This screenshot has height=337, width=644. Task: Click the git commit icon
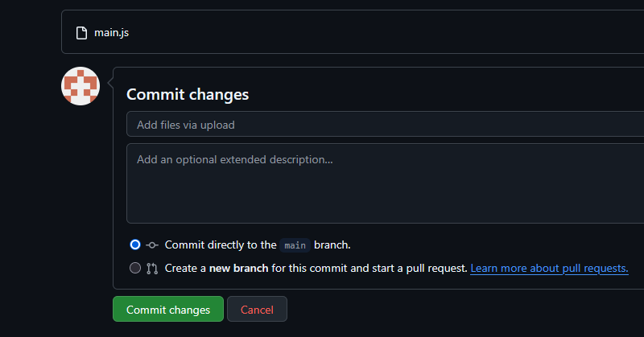[152, 245]
